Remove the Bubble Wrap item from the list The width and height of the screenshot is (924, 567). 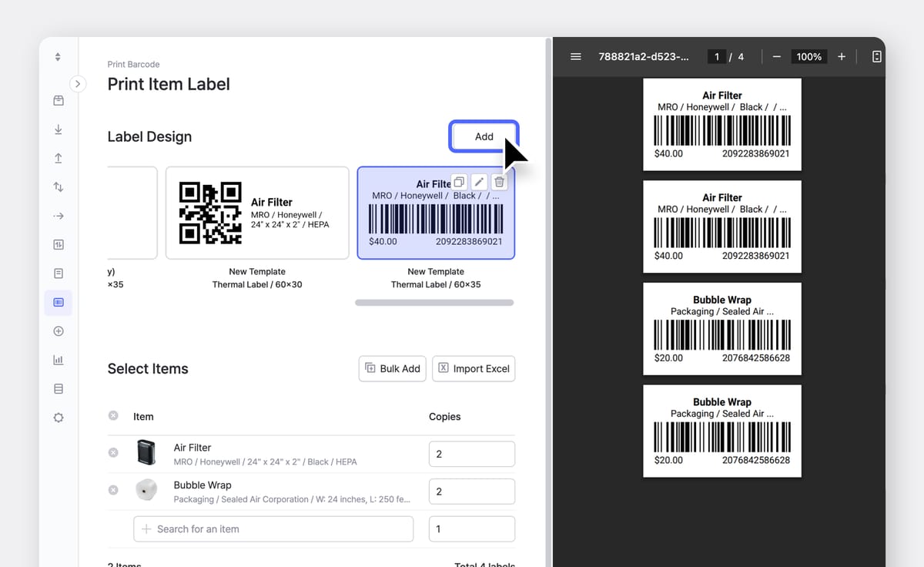coord(113,491)
